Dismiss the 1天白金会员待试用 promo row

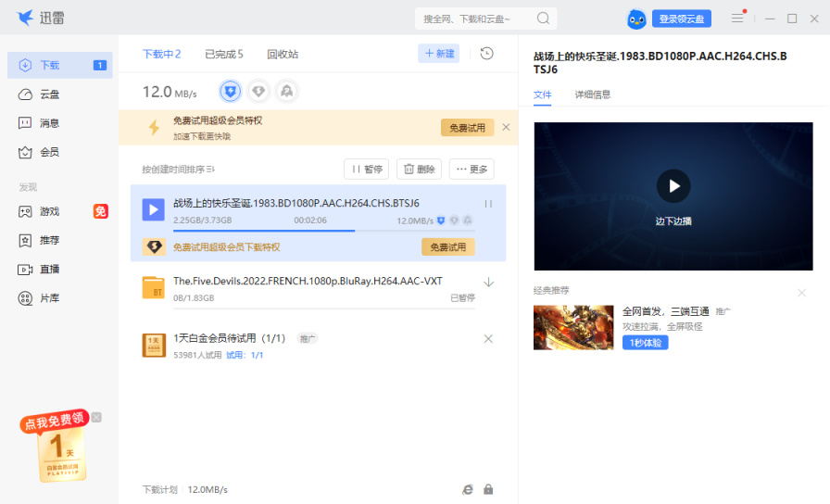click(x=488, y=339)
